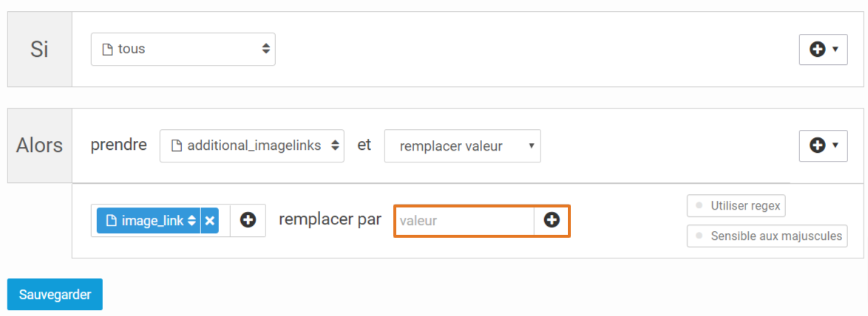The height and width of the screenshot is (316, 868).
Task: Click the file icon inside the image_link tag
Action: [111, 221]
